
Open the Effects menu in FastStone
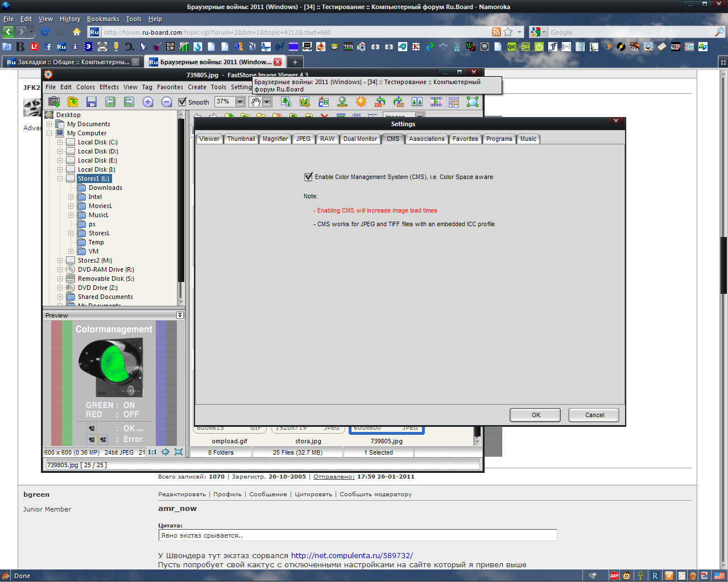point(109,87)
